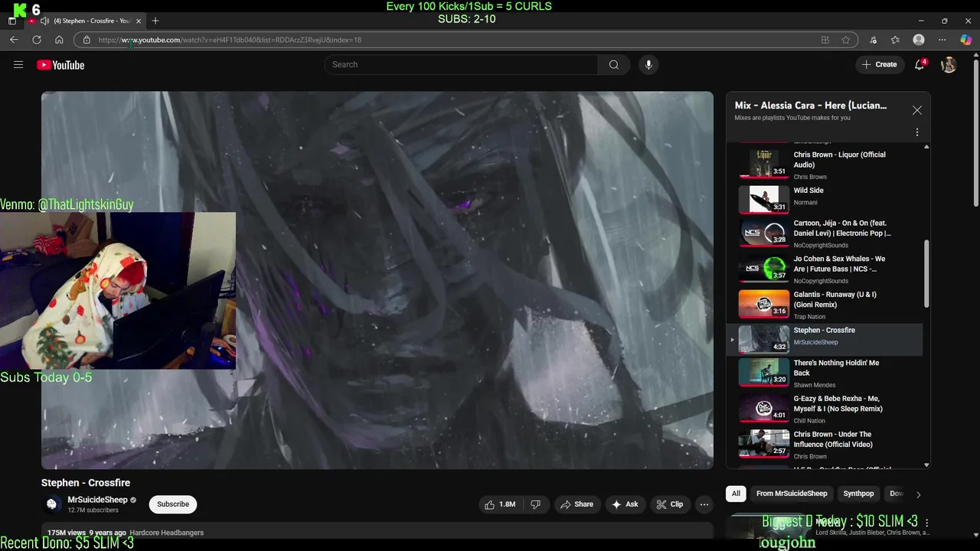The image size is (980, 551).
Task: Focus the YouTube search field
Action: pos(462,65)
